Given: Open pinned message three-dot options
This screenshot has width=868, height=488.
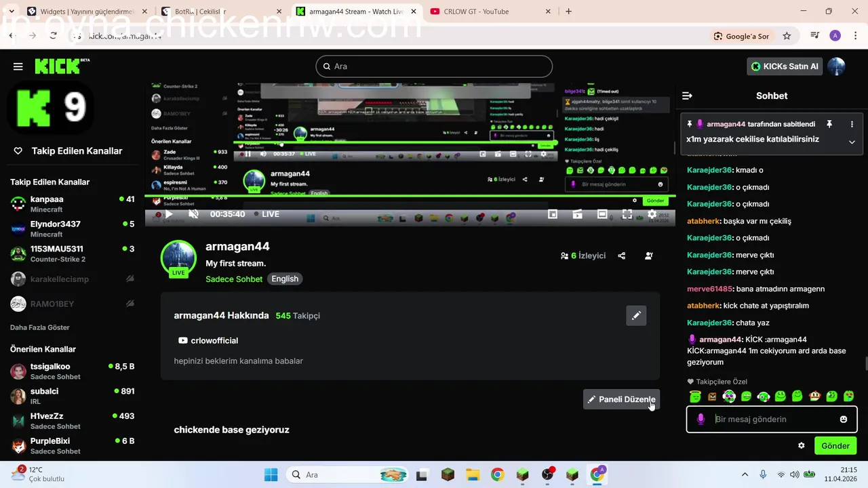Looking at the screenshot, I should pos(852,124).
